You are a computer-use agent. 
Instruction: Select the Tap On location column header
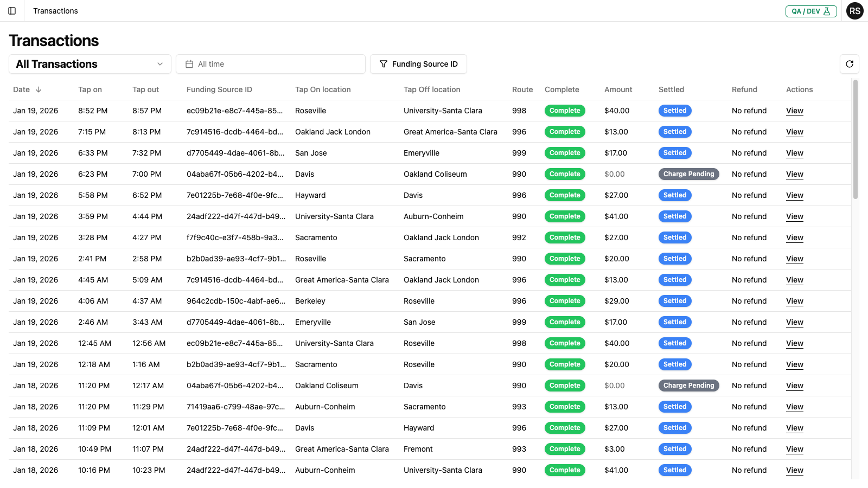pos(323,89)
